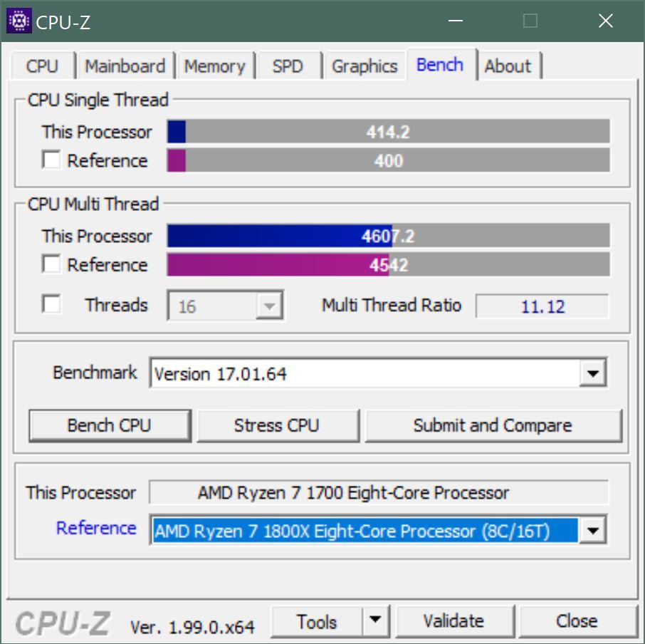Switch to the About tab

pos(508,66)
